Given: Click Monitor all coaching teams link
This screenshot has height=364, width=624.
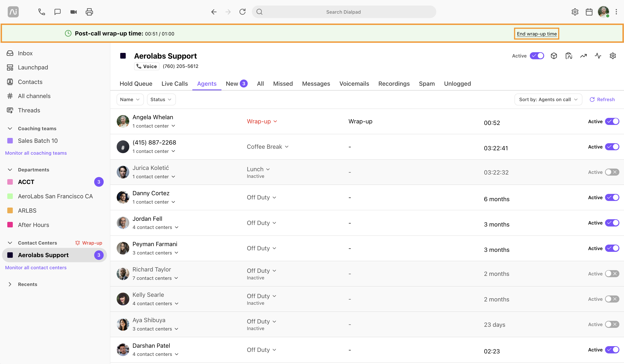Looking at the screenshot, I should coord(36,153).
